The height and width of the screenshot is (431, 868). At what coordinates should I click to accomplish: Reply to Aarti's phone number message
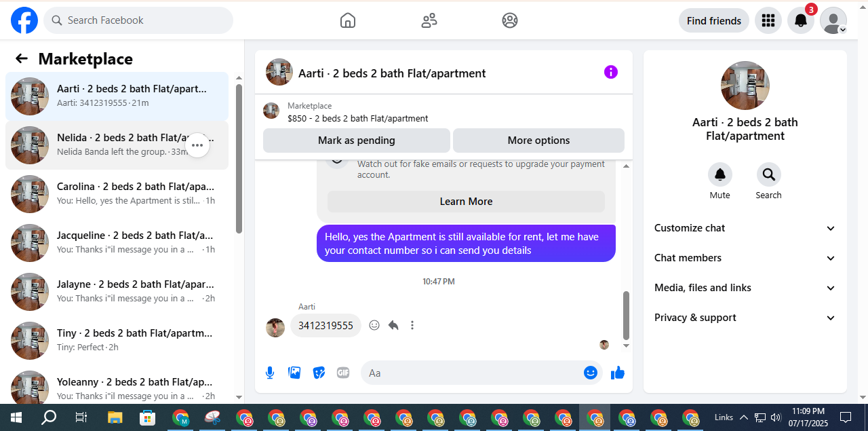pos(393,325)
